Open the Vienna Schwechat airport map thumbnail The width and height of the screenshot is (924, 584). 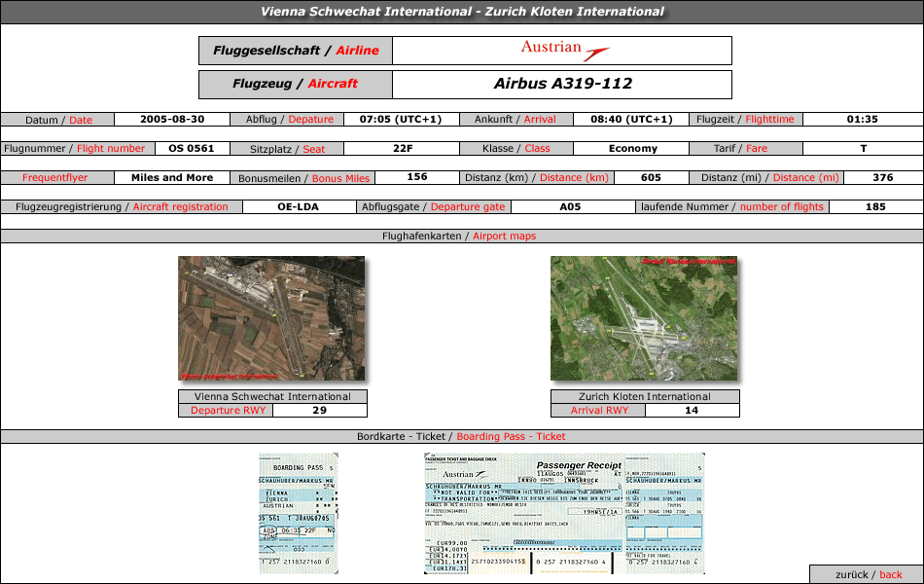271,318
